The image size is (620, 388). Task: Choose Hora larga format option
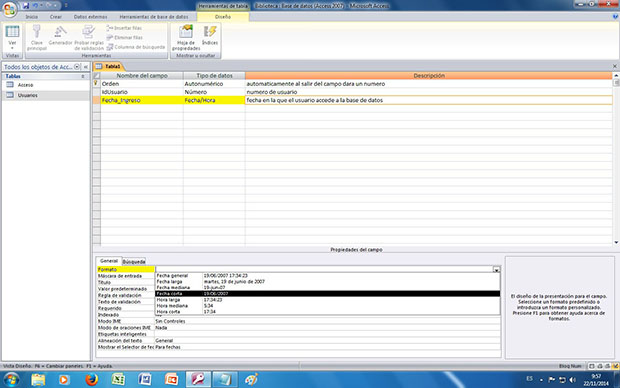327,300
